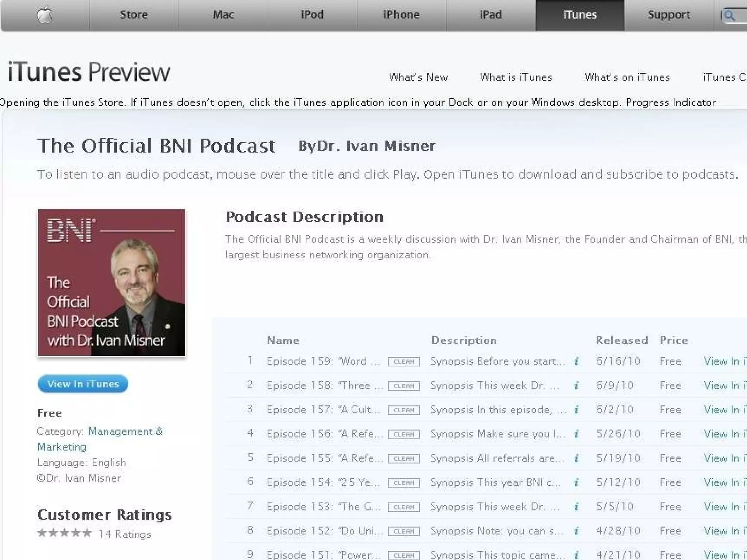Click the Apple logo in navigation bar
This screenshot has height=560, width=747.
(x=45, y=15)
